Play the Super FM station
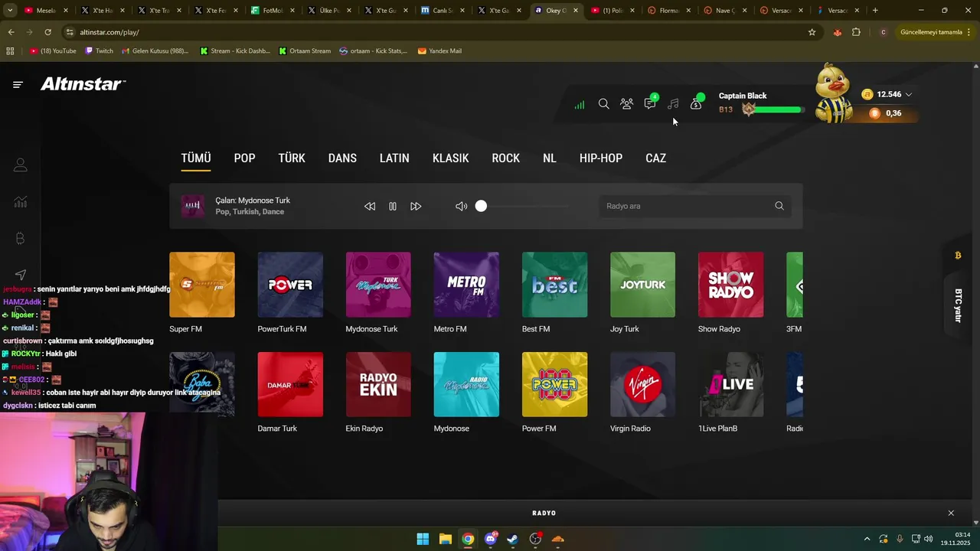 coord(202,285)
